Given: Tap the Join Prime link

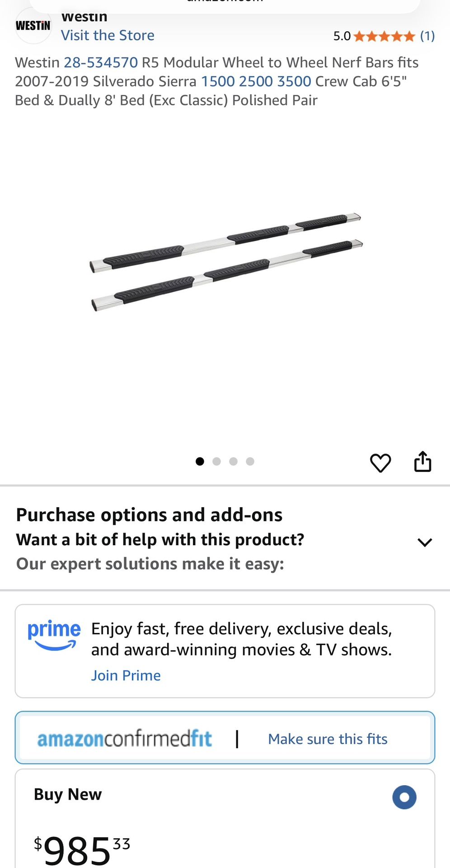Looking at the screenshot, I should point(126,675).
